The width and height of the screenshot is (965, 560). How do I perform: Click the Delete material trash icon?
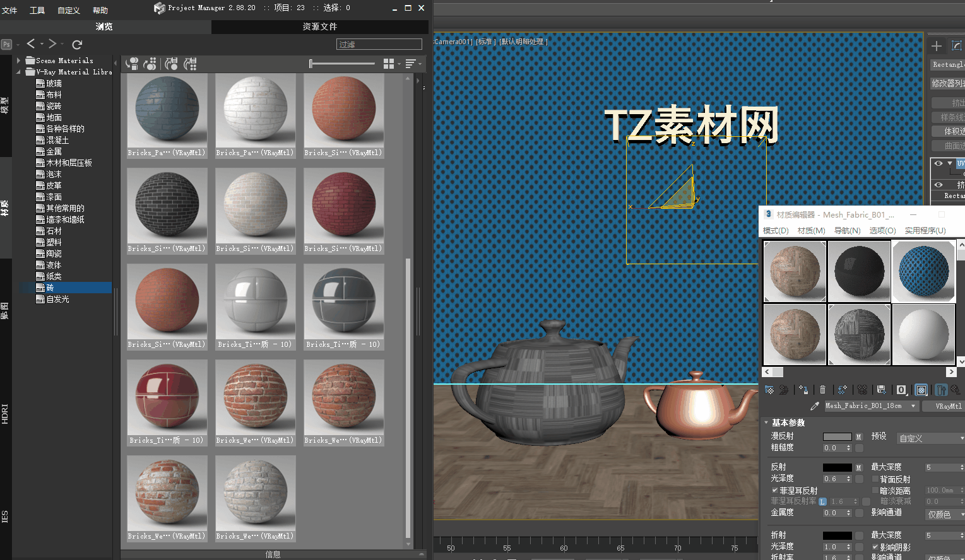pos(822,390)
